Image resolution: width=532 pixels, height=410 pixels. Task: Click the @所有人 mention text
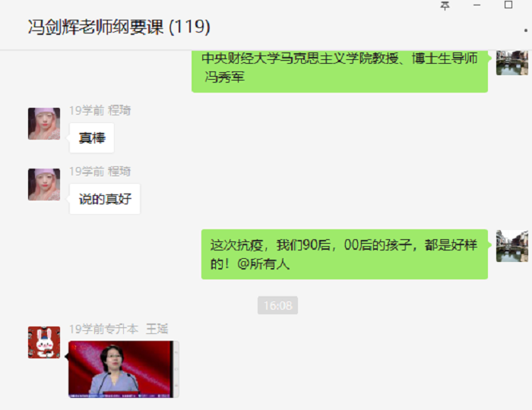point(263,264)
